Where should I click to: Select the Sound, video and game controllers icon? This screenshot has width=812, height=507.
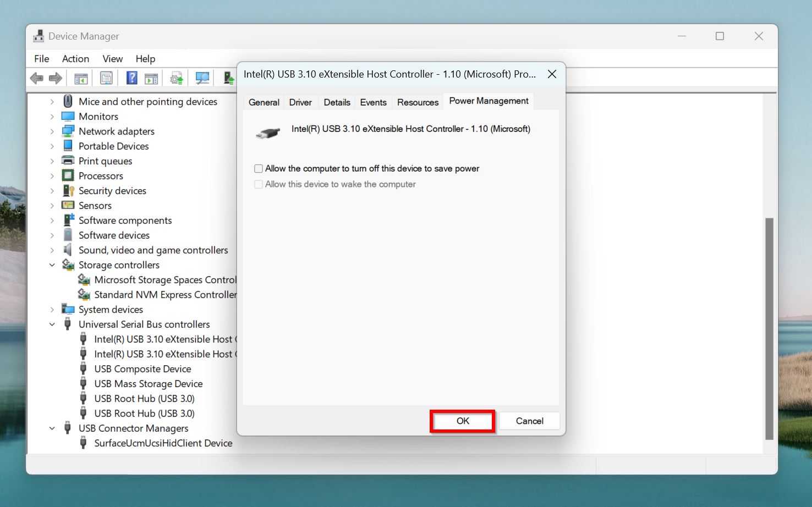pos(68,250)
